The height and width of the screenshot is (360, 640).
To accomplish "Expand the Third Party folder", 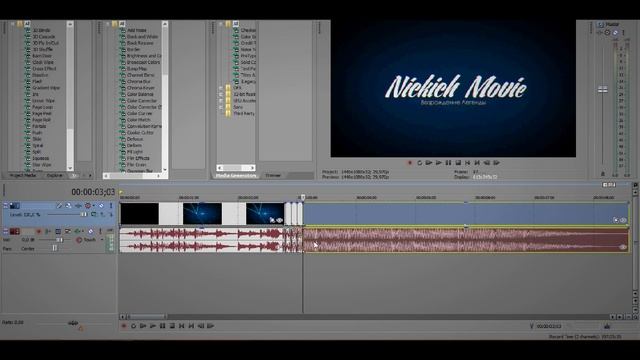I will (221, 113).
